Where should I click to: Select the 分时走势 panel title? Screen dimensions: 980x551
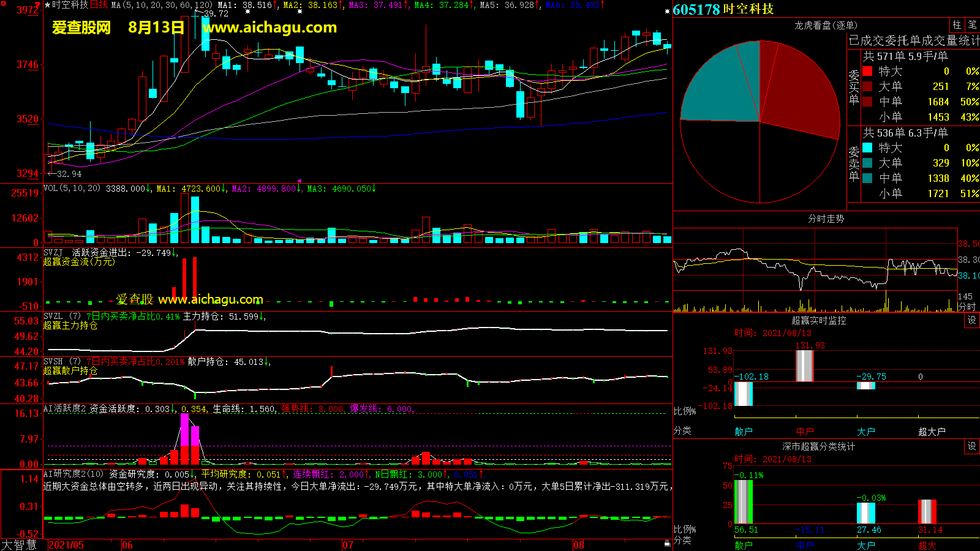(826, 219)
